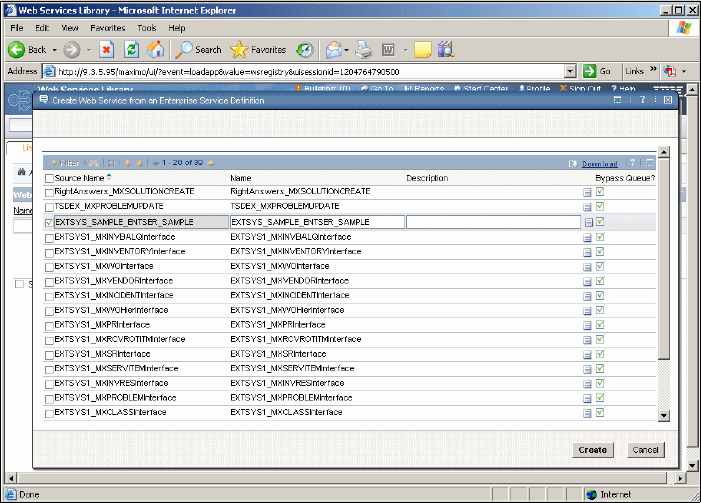
Task: Open detail icon for RightAnswers_MXSOLUTIONCREATE row
Action: (x=588, y=191)
